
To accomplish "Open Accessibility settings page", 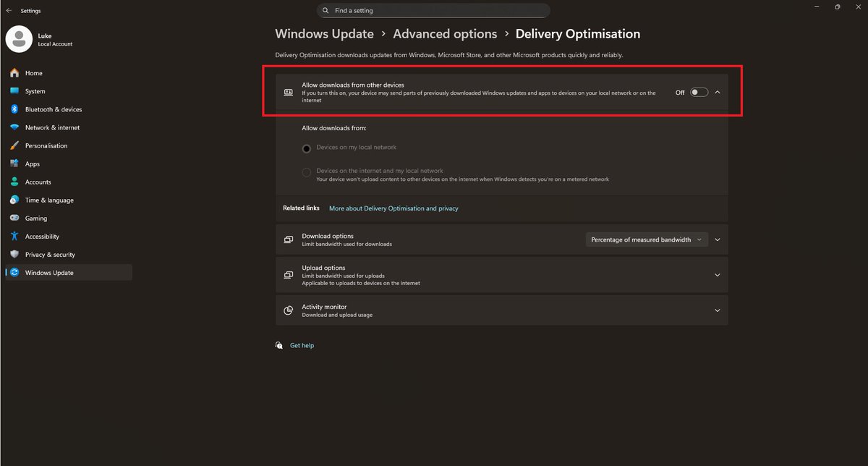I will click(68, 236).
